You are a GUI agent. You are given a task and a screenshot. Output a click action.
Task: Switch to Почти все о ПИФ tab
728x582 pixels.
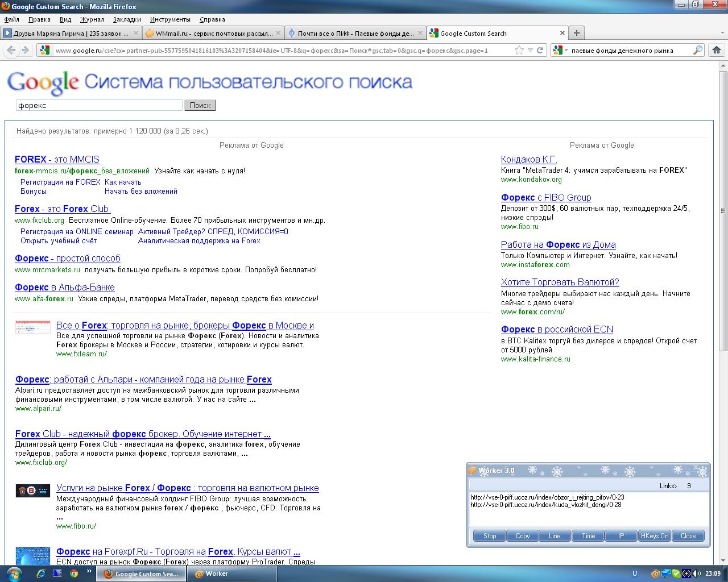(354, 33)
